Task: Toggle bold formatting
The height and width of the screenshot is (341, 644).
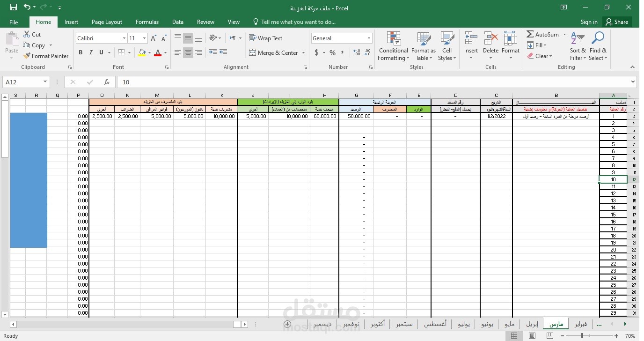Action: pos(80,52)
